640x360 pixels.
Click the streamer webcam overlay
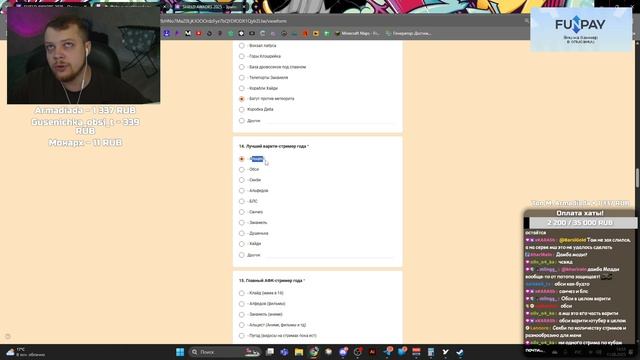(x=84, y=56)
